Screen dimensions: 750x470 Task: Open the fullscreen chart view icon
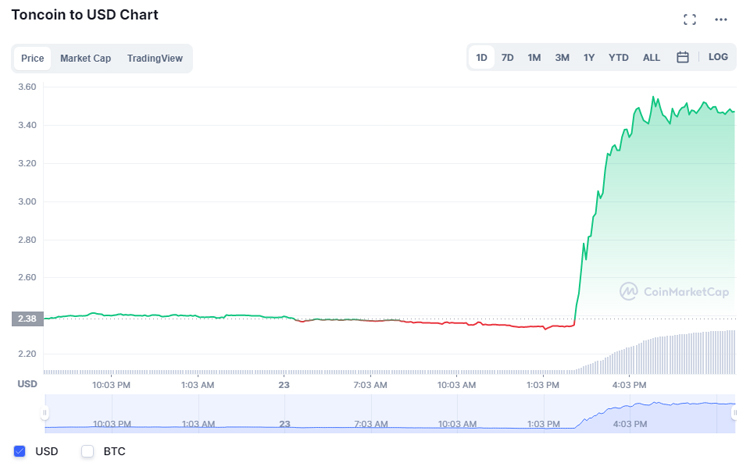[x=689, y=20]
